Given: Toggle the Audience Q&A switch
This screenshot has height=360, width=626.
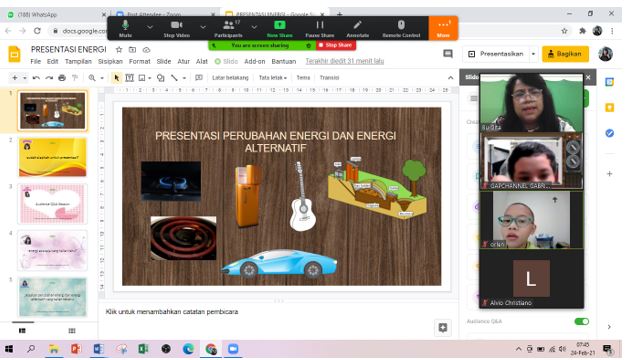Looking at the screenshot, I should [581, 321].
